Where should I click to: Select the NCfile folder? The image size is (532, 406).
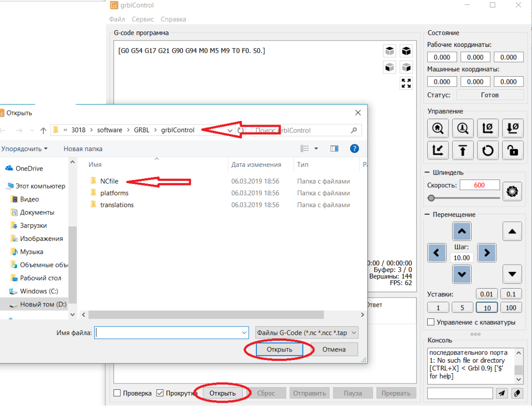[x=109, y=181]
